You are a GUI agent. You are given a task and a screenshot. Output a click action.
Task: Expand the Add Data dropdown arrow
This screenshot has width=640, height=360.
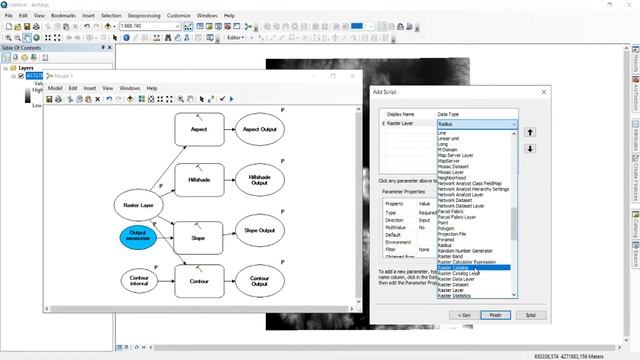[114, 27]
